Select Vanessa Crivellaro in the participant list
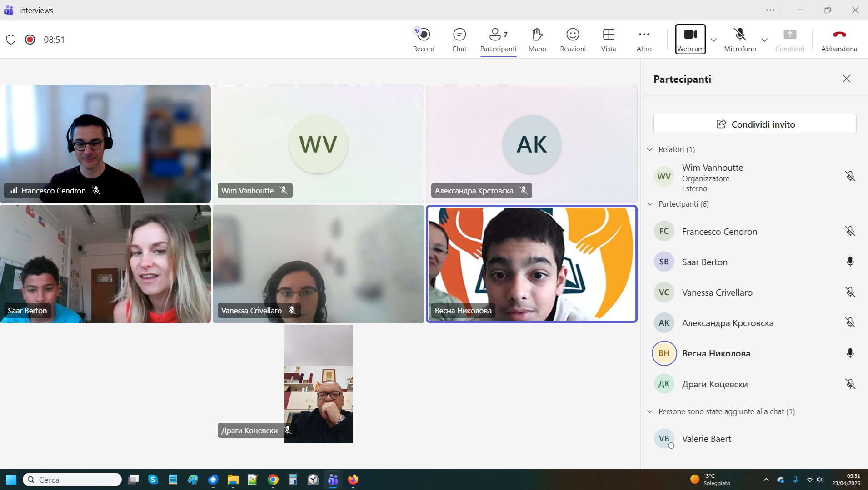This screenshot has width=868, height=490. pos(755,292)
